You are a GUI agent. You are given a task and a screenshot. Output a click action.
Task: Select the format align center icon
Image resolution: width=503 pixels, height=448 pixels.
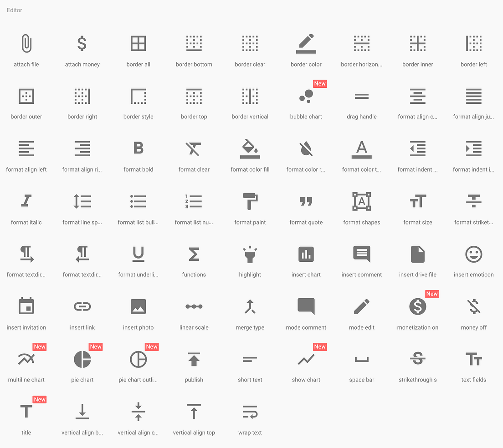tap(418, 96)
